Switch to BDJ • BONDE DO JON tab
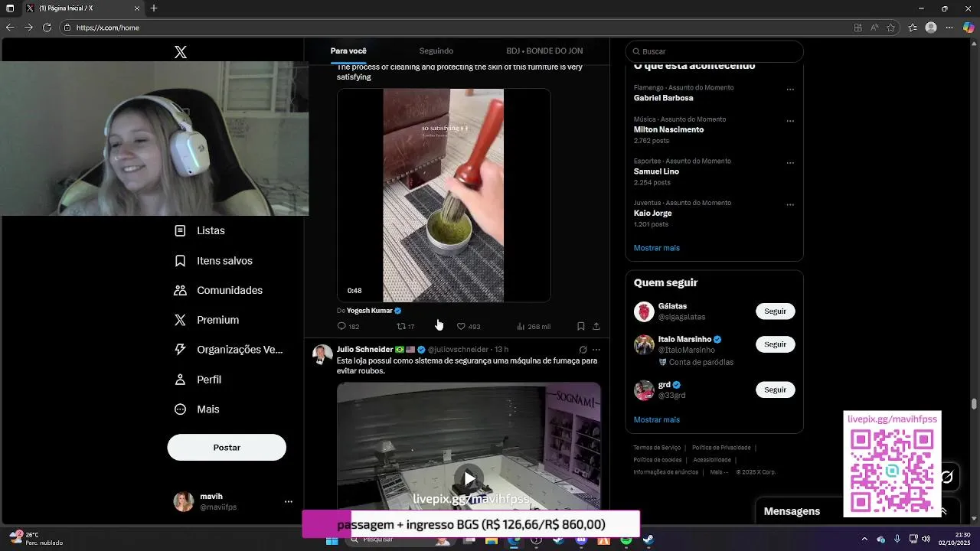The width and height of the screenshot is (980, 551). coord(544,51)
